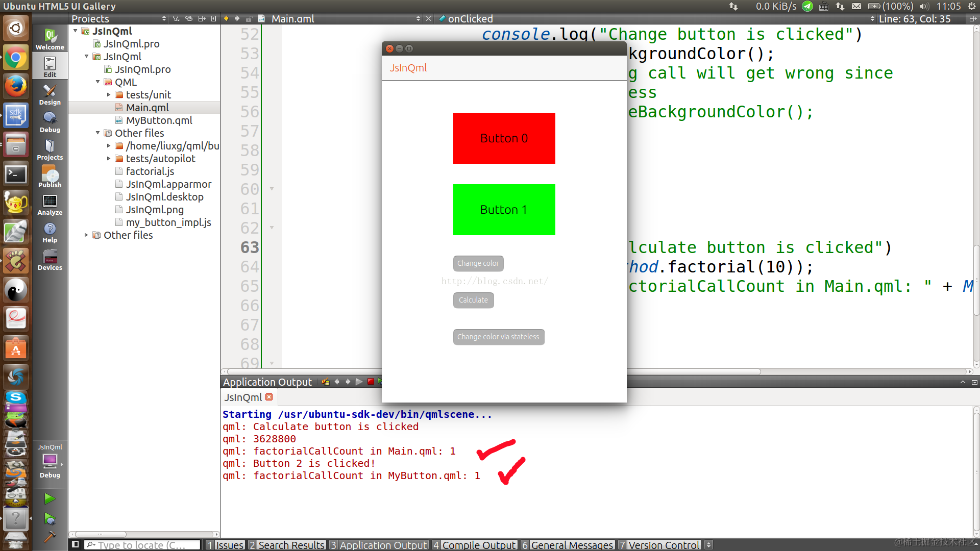Open the Compile Output pane tab
This screenshot has width=980, height=551.
coord(474,545)
